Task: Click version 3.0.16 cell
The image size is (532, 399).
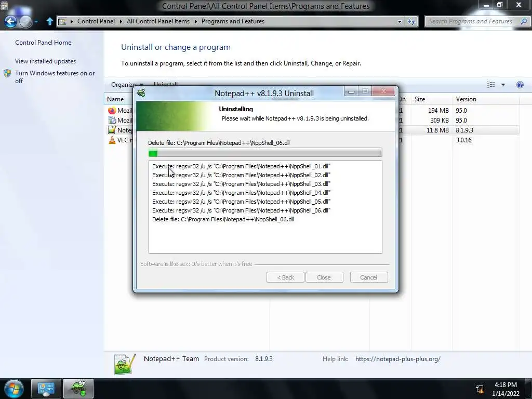Action: (x=463, y=140)
